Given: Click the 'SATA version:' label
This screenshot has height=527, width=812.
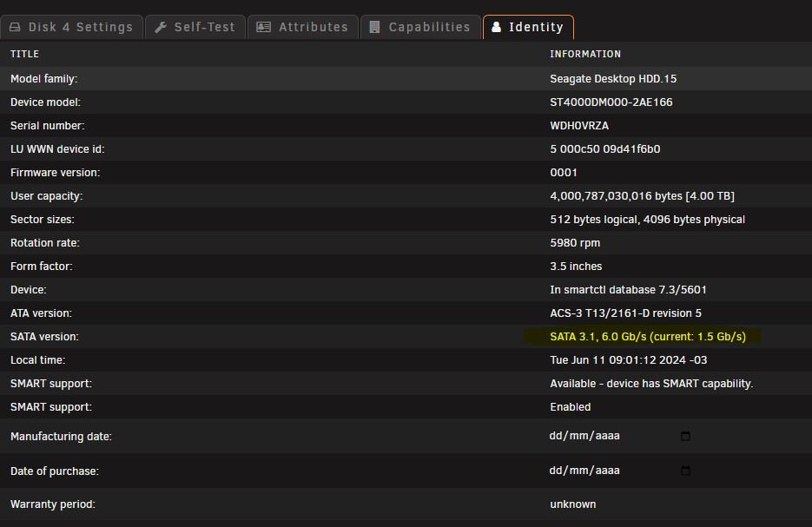Looking at the screenshot, I should point(44,337).
